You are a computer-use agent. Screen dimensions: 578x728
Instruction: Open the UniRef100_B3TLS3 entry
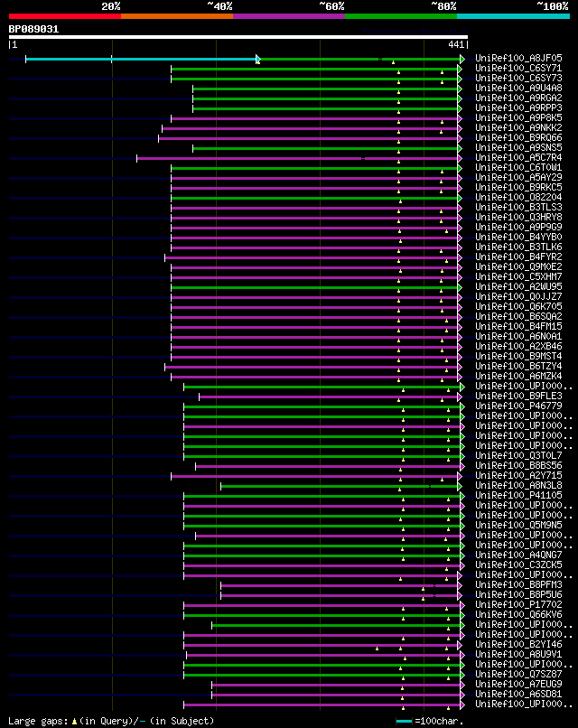tap(518, 208)
